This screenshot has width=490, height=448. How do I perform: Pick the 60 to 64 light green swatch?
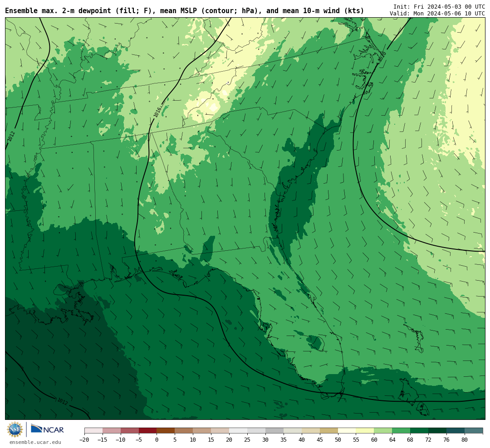(383, 430)
